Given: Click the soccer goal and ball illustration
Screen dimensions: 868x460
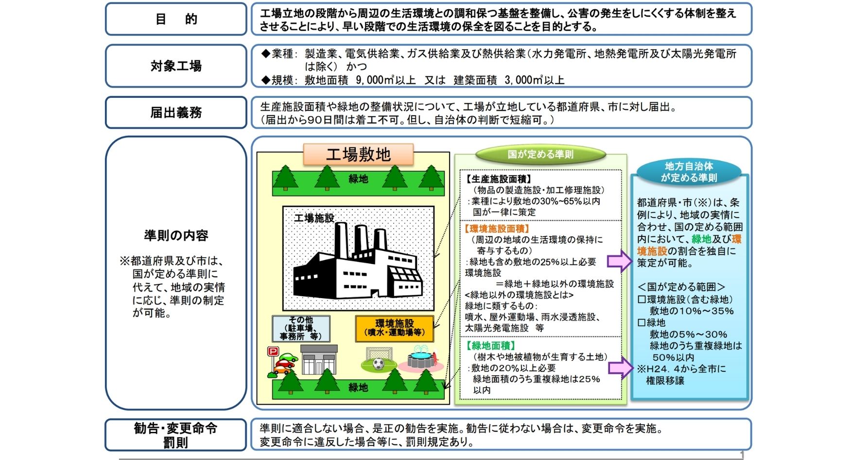Looking at the screenshot, I should point(380,359).
